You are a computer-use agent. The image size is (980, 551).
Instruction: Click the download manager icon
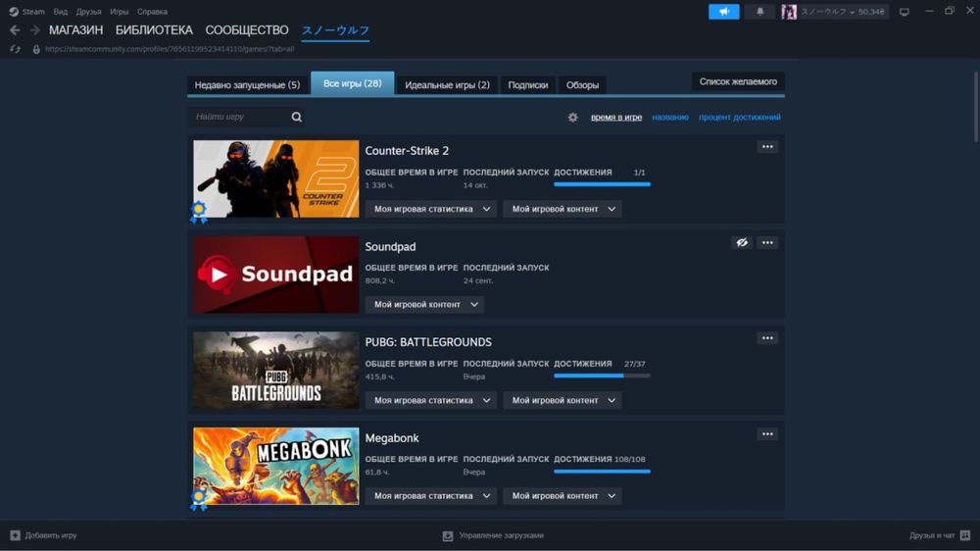(448, 536)
